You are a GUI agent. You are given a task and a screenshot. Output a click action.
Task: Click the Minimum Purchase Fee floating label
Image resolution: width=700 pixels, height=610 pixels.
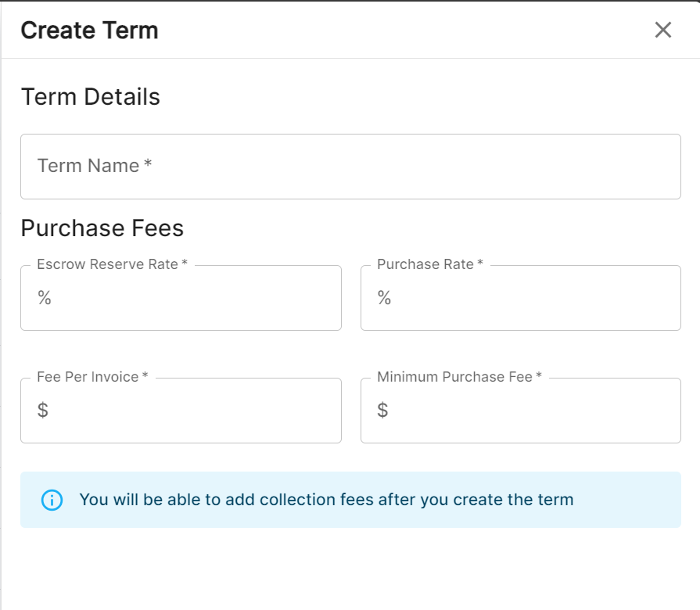click(x=459, y=377)
